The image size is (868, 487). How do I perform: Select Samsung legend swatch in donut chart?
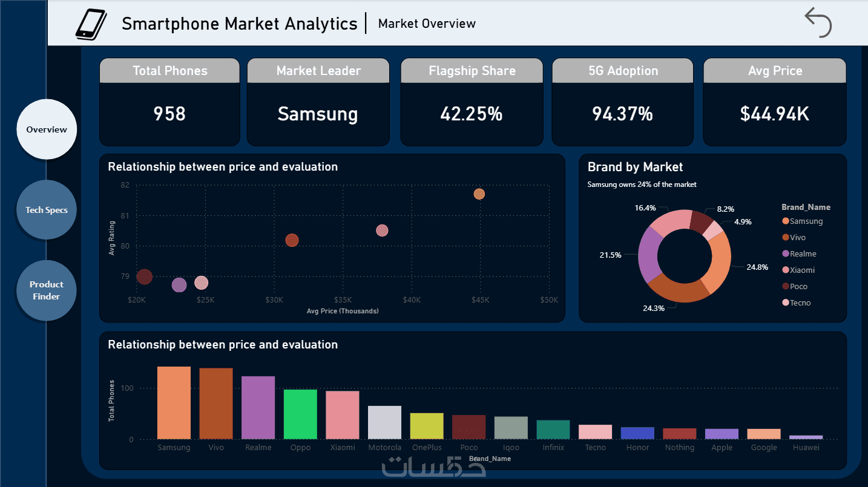click(x=786, y=221)
